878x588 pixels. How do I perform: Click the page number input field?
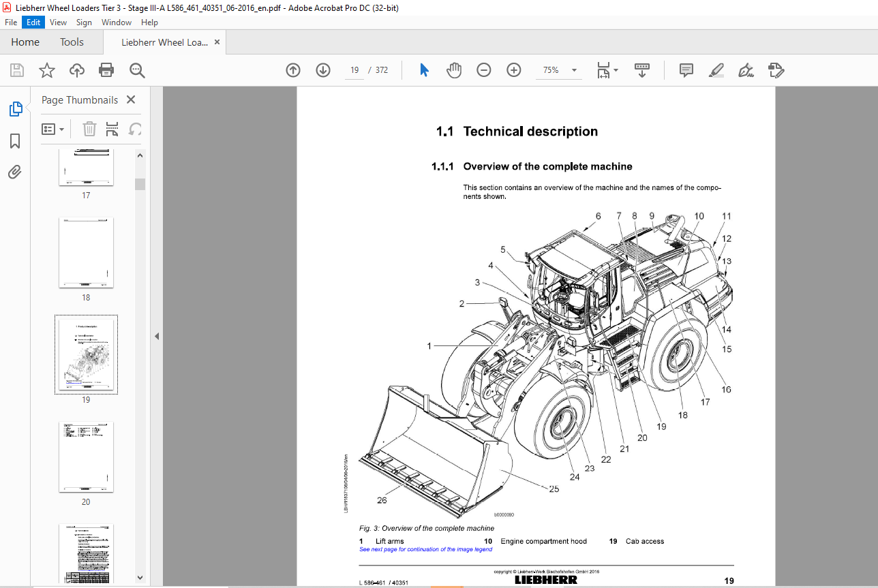354,70
